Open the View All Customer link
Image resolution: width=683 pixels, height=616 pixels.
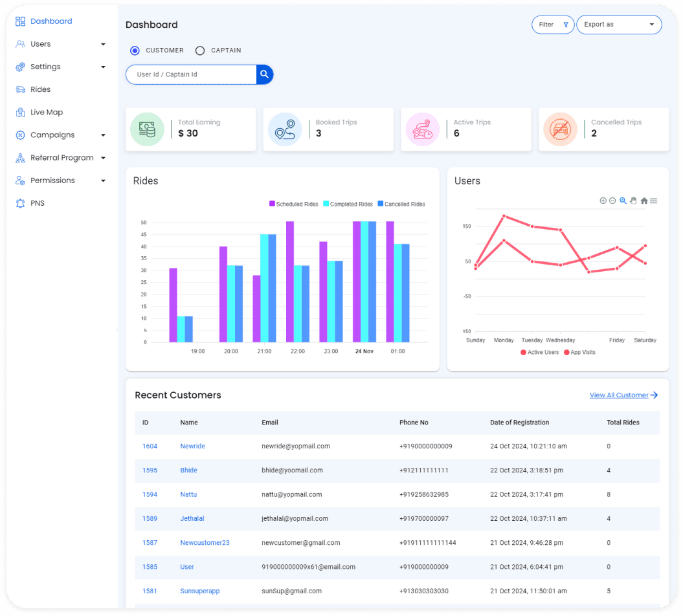click(x=623, y=395)
